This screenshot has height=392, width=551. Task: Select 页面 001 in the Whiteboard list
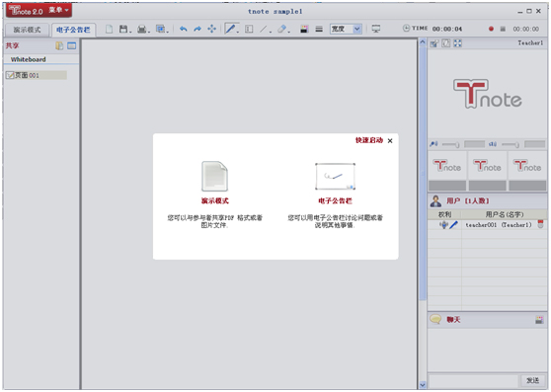pos(37,75)
